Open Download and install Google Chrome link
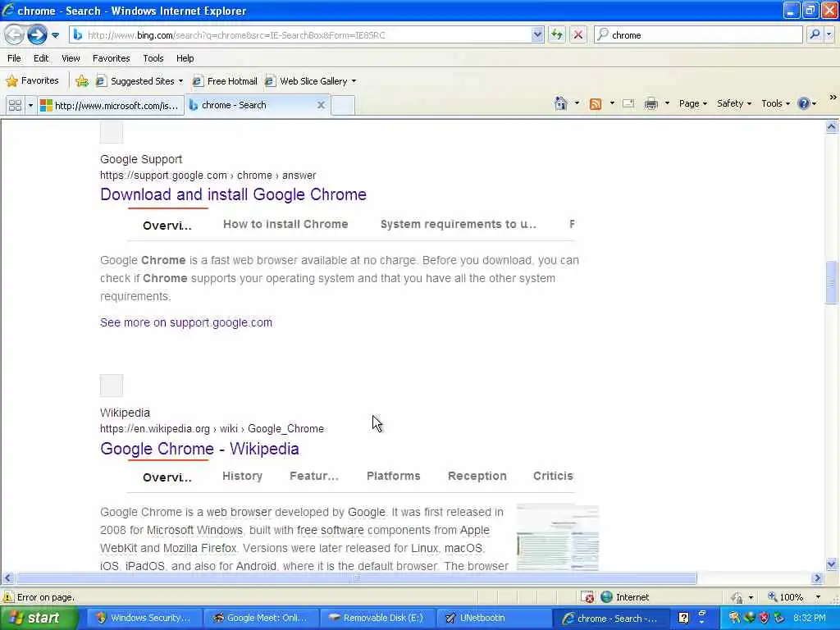 (233, 194)
